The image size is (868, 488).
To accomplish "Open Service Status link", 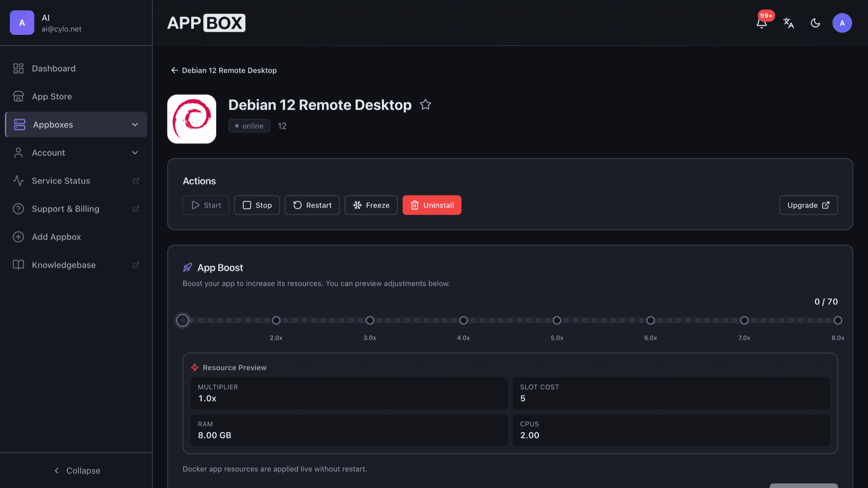I will pos(76,181).
